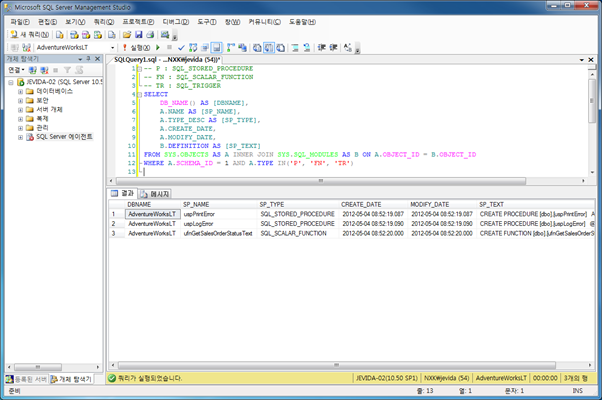Open a Database Engine Query from toolbar
This screenshot has width=602, height=400.
pos(60,35)
